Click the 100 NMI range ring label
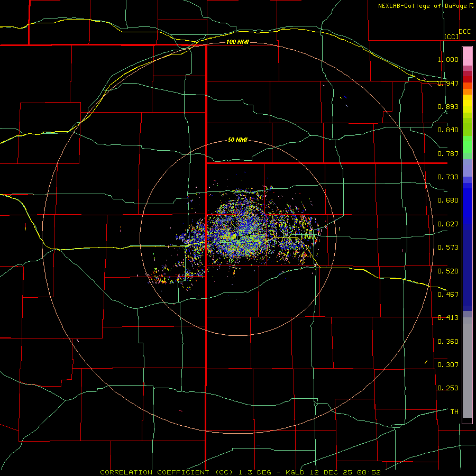Image resolution: width=476 pixels, height=476 pixels. pyautogui.click(x=237, y=42)
